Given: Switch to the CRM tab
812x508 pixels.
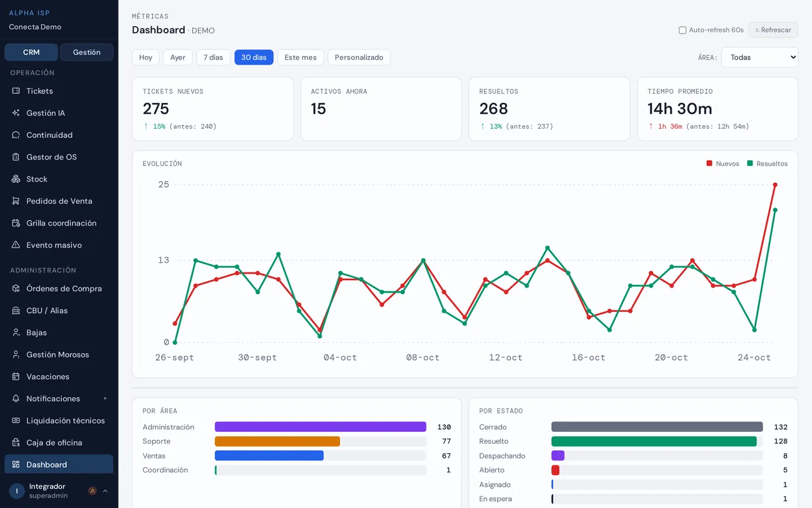Looking at the screenshot, I should (x=31, y=52).
